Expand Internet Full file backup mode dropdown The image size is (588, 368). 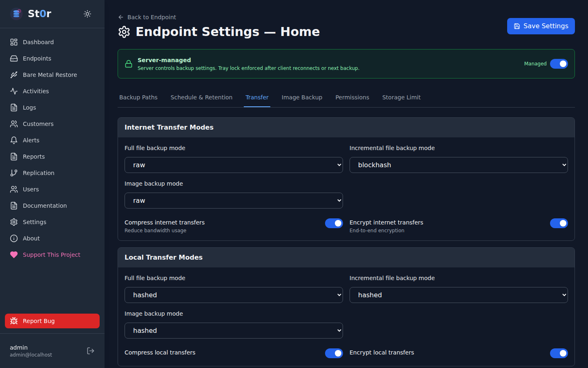233,165
